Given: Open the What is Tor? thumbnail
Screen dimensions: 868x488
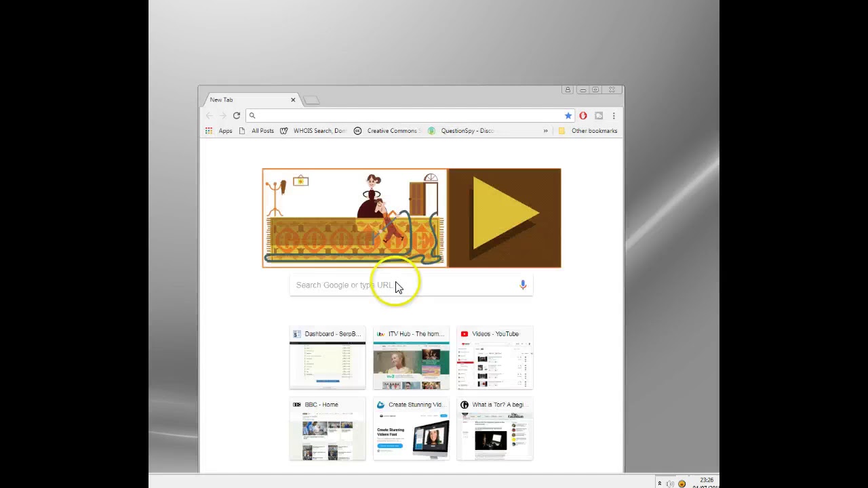Looking at the screenshot, I should 495,429.
